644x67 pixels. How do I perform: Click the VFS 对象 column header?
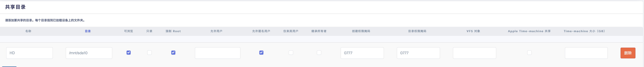point(473,31)
